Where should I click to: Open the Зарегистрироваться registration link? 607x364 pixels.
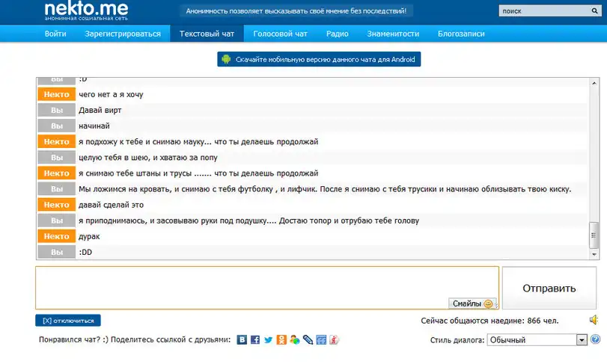pos(123,34)
